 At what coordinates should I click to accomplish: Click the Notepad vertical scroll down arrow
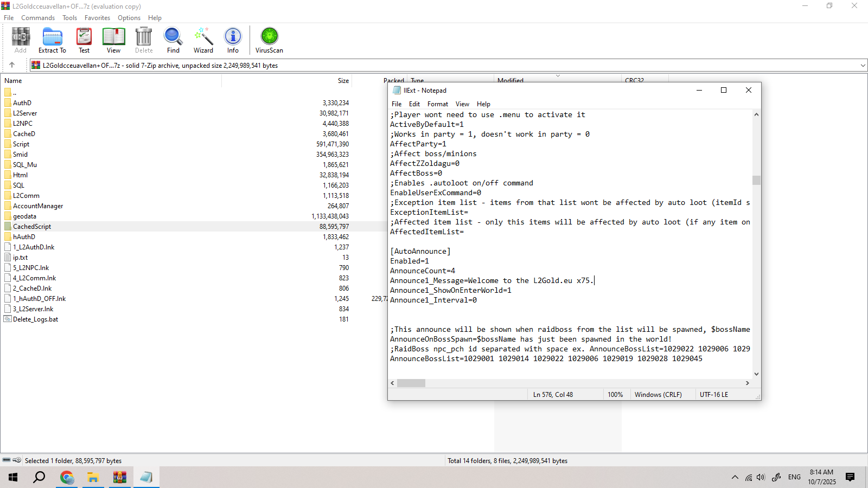[x=756, y=374]
